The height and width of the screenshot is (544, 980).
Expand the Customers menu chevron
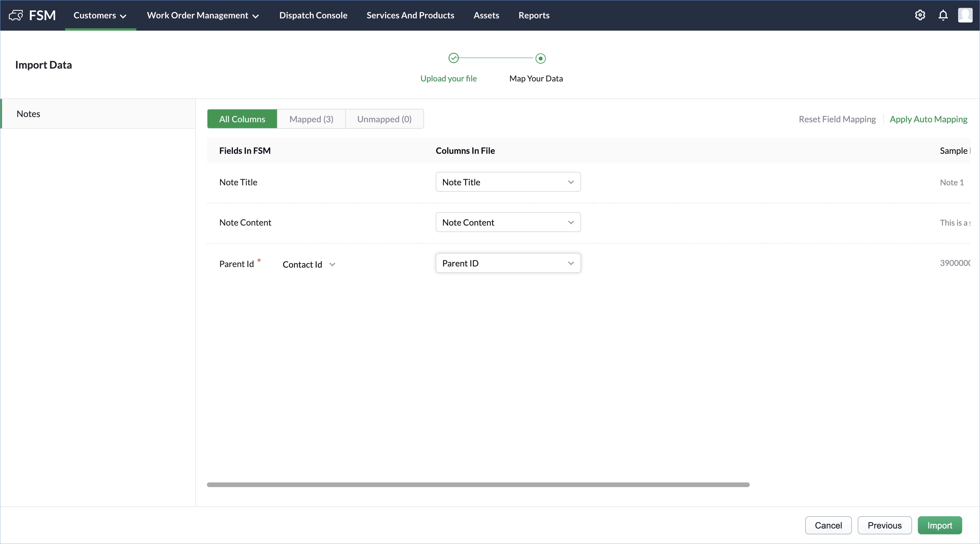click(x=123, y=16)
